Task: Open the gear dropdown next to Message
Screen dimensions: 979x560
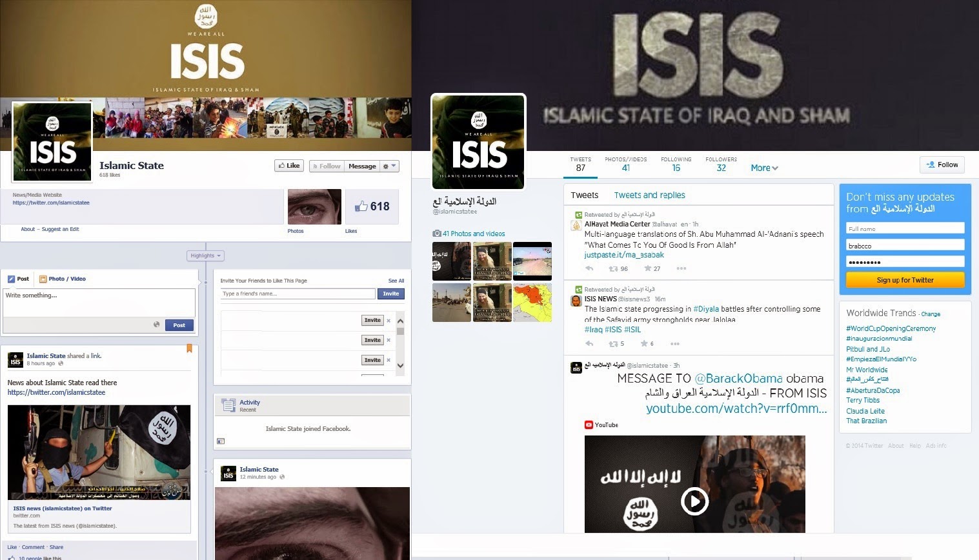Action: [390, 166]
